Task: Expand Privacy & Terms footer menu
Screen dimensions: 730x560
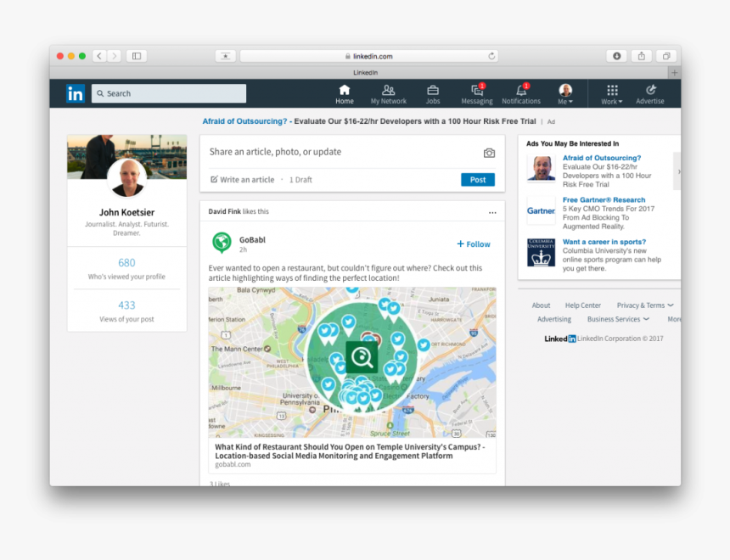Action: (645, 305)
